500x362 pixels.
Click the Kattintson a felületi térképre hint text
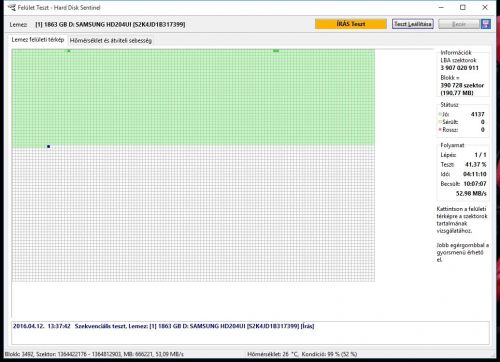point(462,220)
